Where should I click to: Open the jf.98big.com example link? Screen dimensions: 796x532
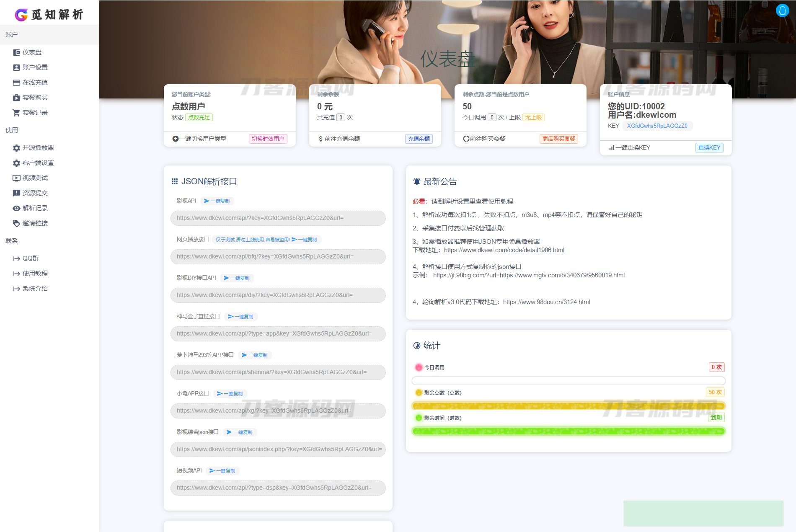pyautogui.click(x=529, y=275)
